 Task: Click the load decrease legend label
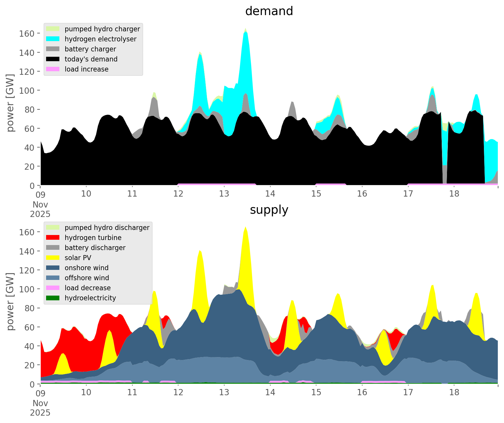[x=87, y=288]
